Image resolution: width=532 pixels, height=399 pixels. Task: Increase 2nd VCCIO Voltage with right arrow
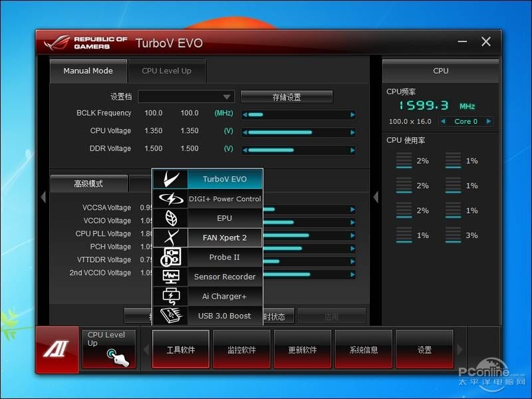[x=352, y=274]
